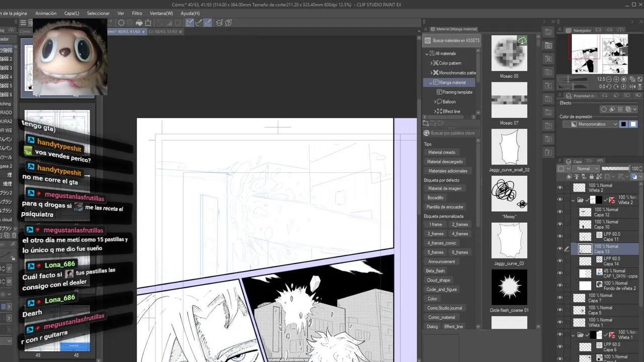Viewport: 644px width, 362px height.
Task: Click the dashed-circle clear selection toolbar icon
Action: (121, 23)
